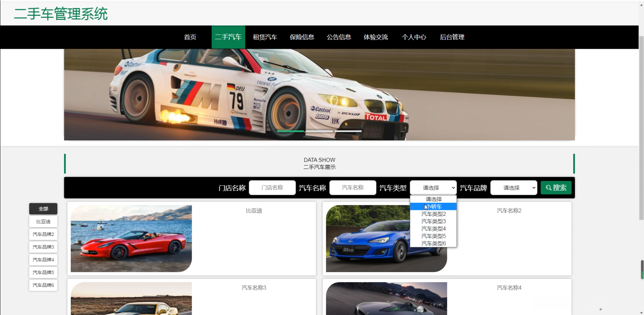Select 小轿车 from the car type list
Image resolution: width=644 pixels, height=315 pixels.
click(x=433, y=207)
